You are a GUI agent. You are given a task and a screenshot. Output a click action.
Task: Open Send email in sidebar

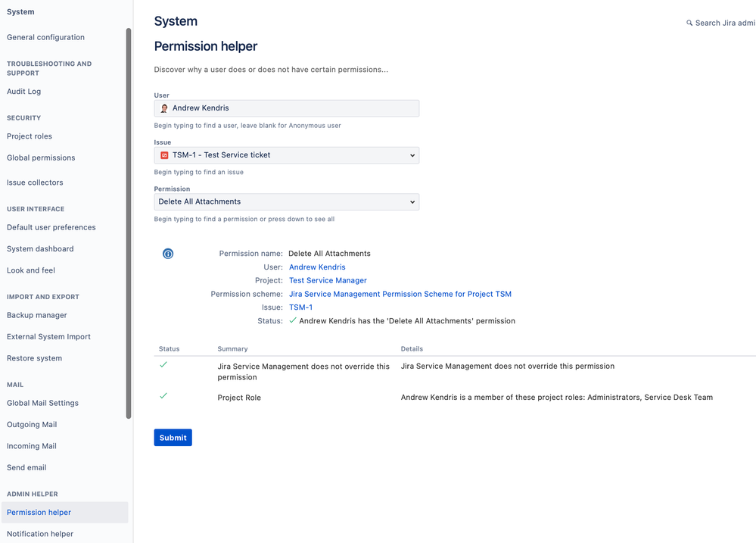point(26,468)
